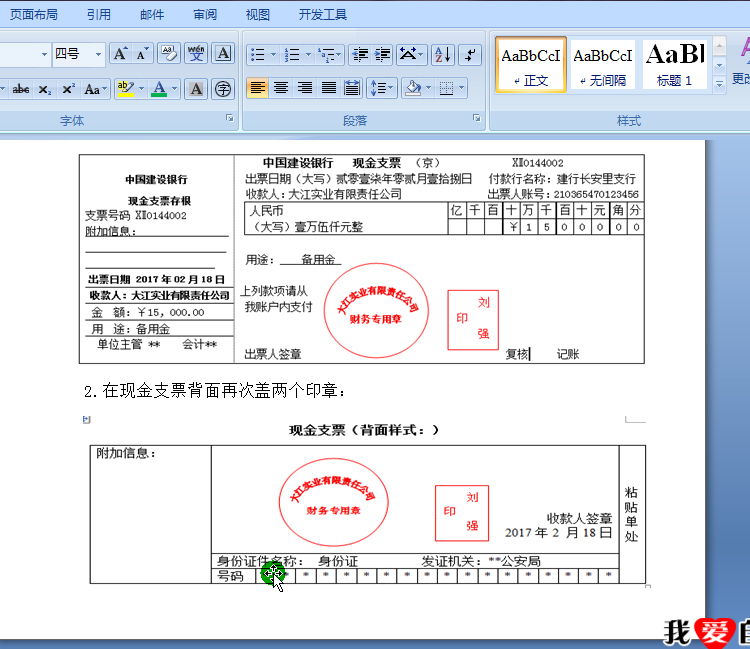Open the highlight color dropdown arrow

coord(142,89)
